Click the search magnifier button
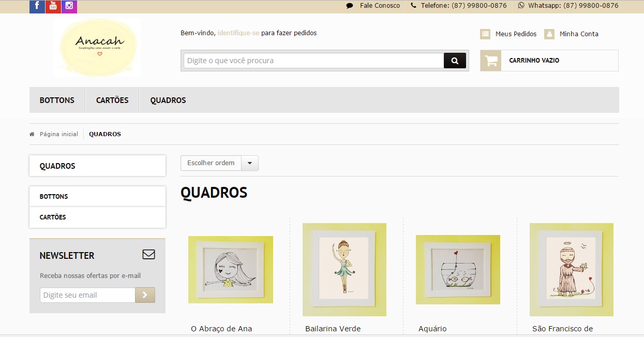Viewport: 644px width, 337px height. [x=455, y=61]
